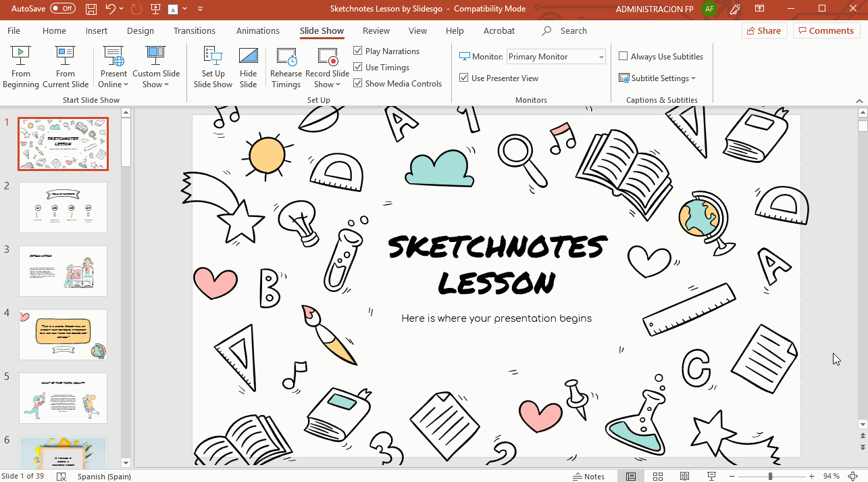
Task: Toggle the AutoSave switch
Action: [x=63, y=9]
